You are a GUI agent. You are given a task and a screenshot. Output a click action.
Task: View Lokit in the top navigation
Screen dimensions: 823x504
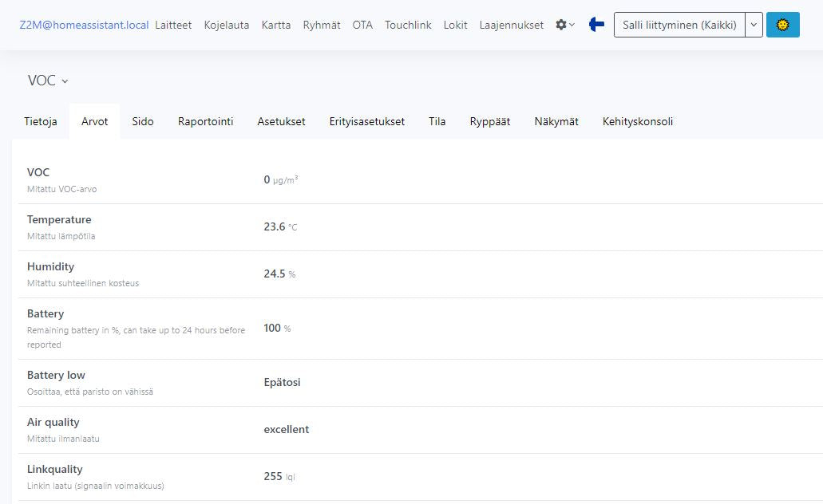455,25
